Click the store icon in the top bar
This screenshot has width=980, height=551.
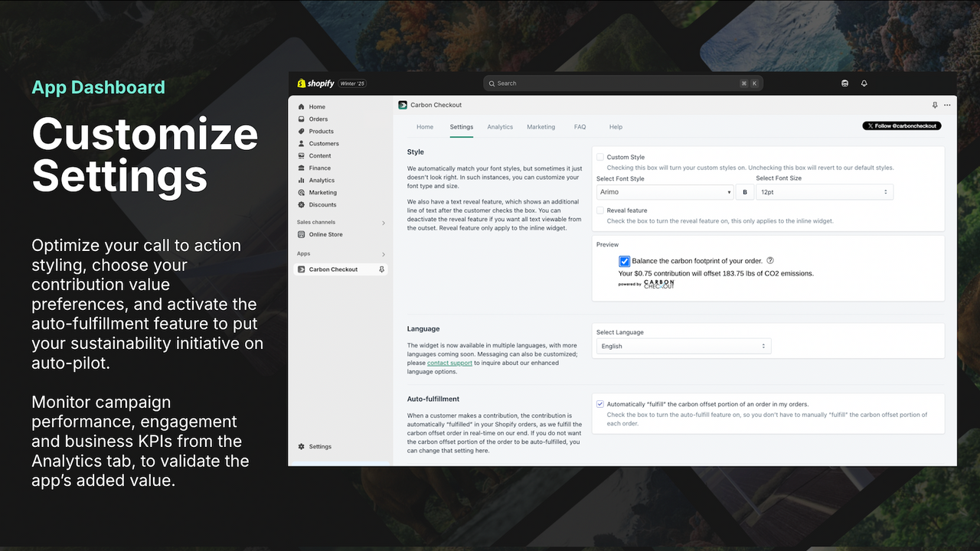[x=844, y=83]
